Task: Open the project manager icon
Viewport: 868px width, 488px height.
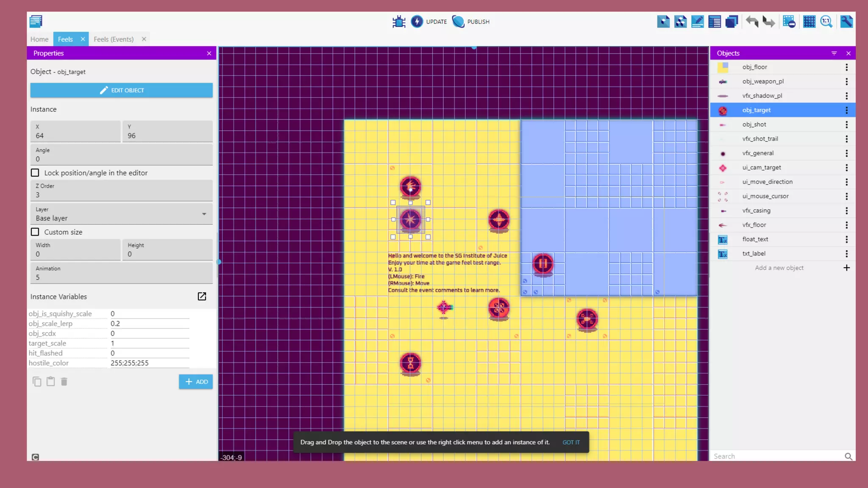Action: [x=36, y=21]
